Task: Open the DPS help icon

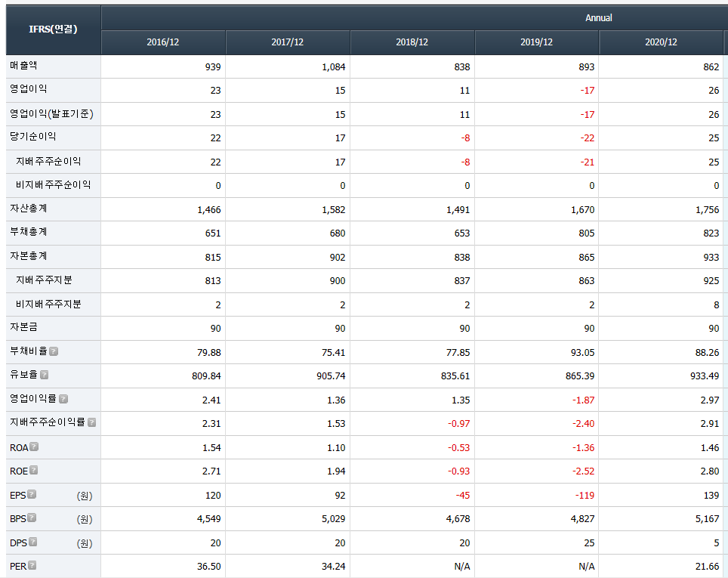Action: [x=33, y=542]
